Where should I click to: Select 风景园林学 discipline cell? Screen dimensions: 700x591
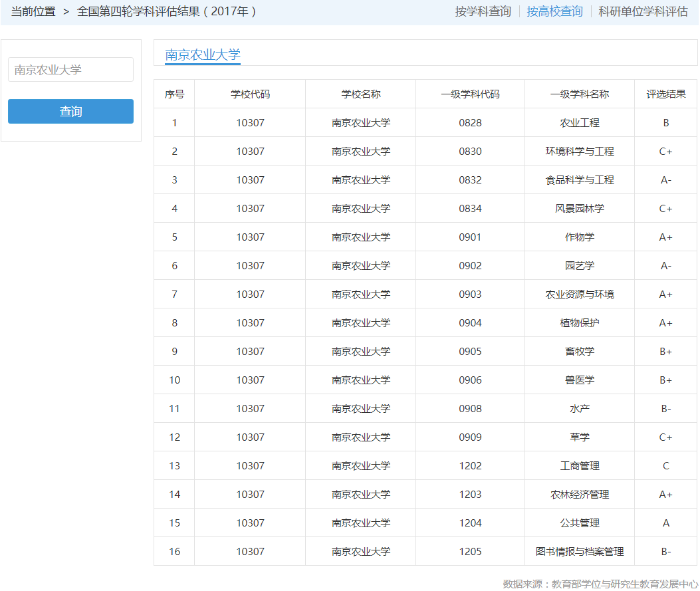580,209
